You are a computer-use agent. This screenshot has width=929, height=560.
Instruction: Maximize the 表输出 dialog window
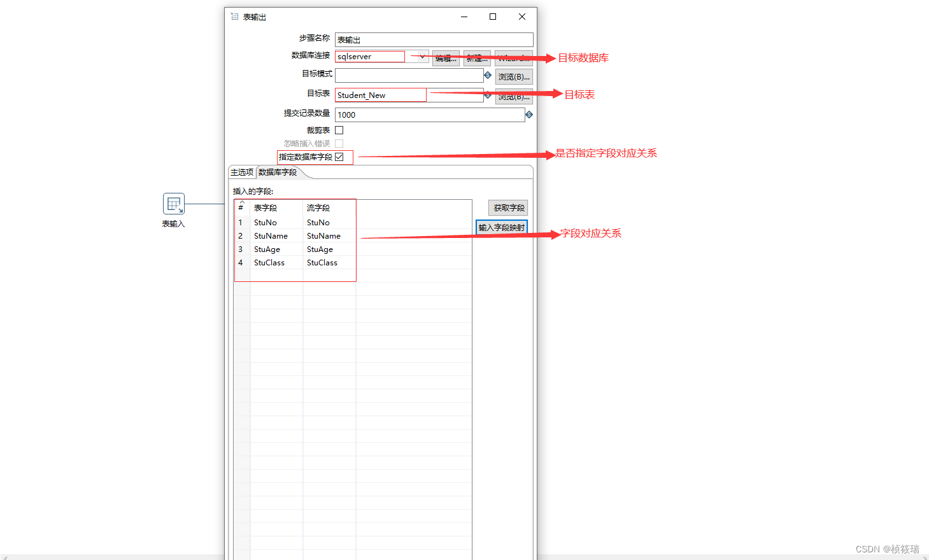point(493,17)
